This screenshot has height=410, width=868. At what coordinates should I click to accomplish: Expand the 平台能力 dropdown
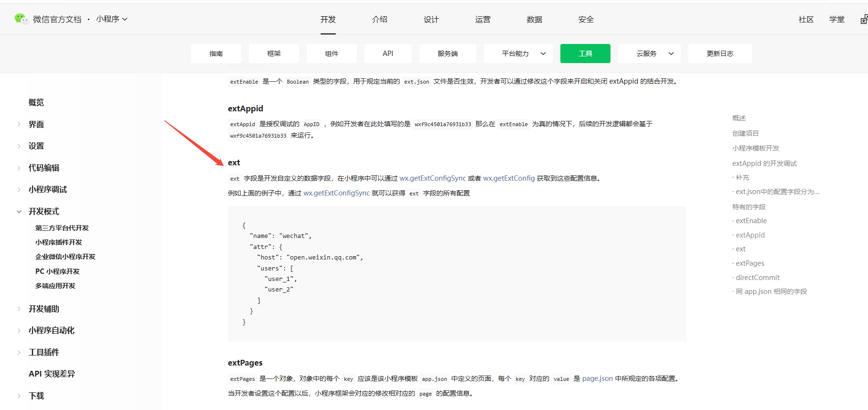point(518,54)
